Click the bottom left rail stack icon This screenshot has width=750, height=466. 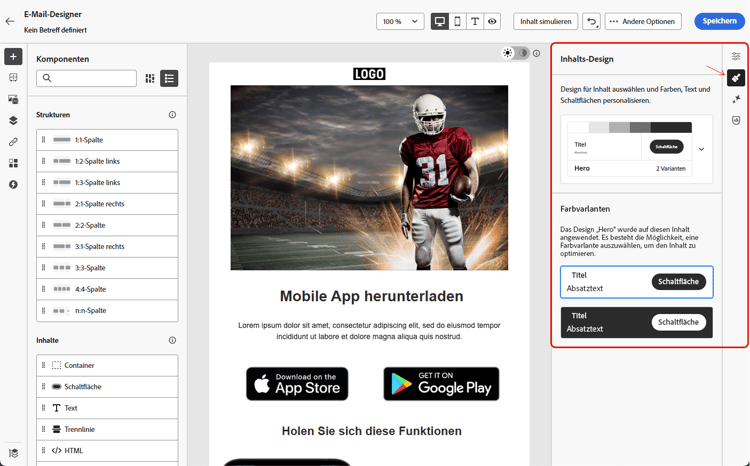tap(13, 453)
